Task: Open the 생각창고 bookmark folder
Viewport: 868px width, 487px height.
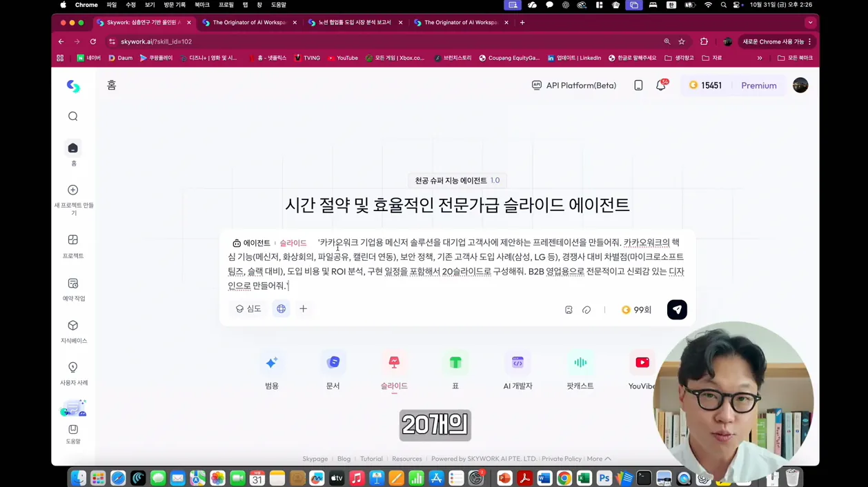Action: pyautogui.click(x=679, y=58)
